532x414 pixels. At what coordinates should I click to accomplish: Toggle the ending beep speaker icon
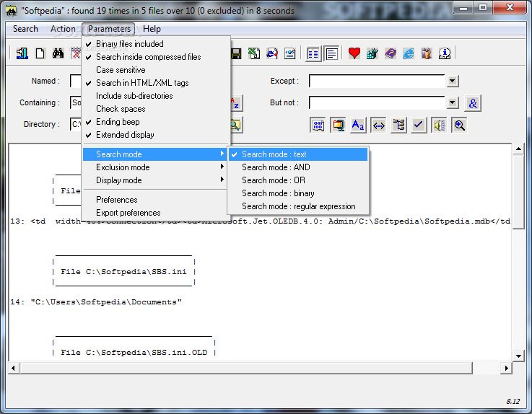point(439,125)
